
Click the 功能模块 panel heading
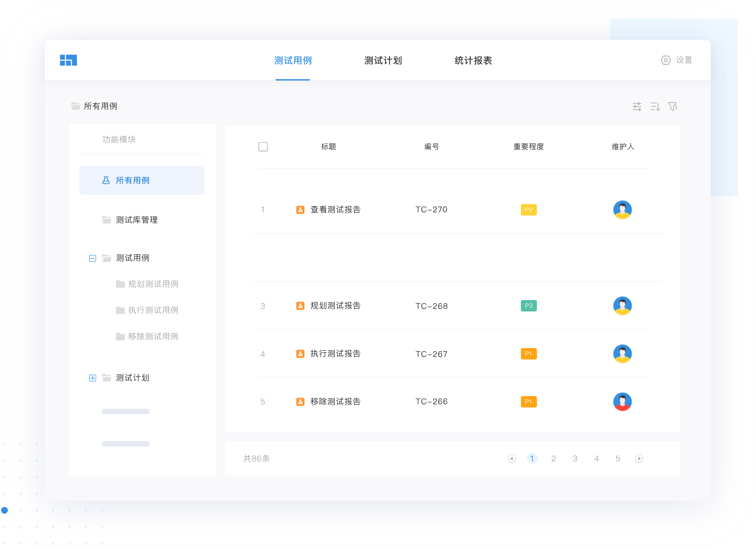pyautogui.click(x=119, y=139)
